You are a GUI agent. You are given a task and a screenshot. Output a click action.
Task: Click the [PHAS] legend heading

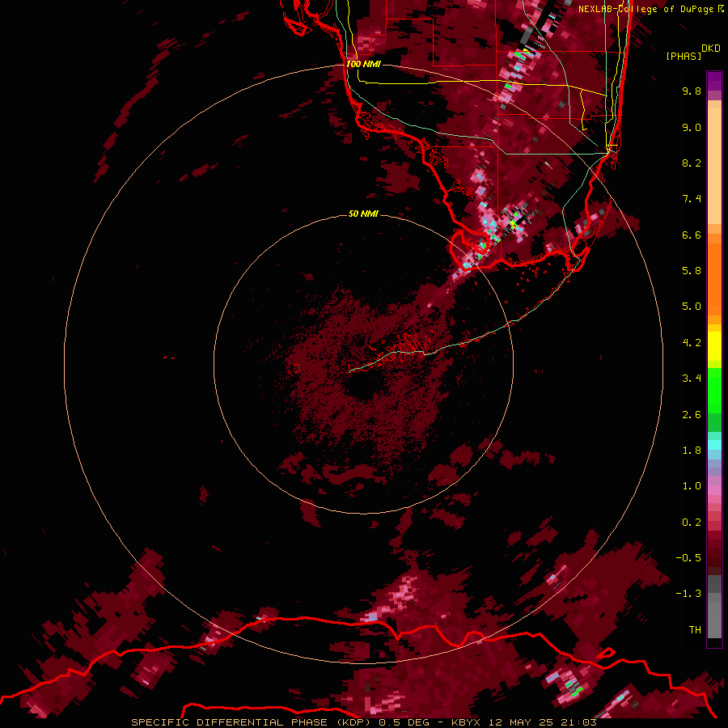click(x=684, y=56)
